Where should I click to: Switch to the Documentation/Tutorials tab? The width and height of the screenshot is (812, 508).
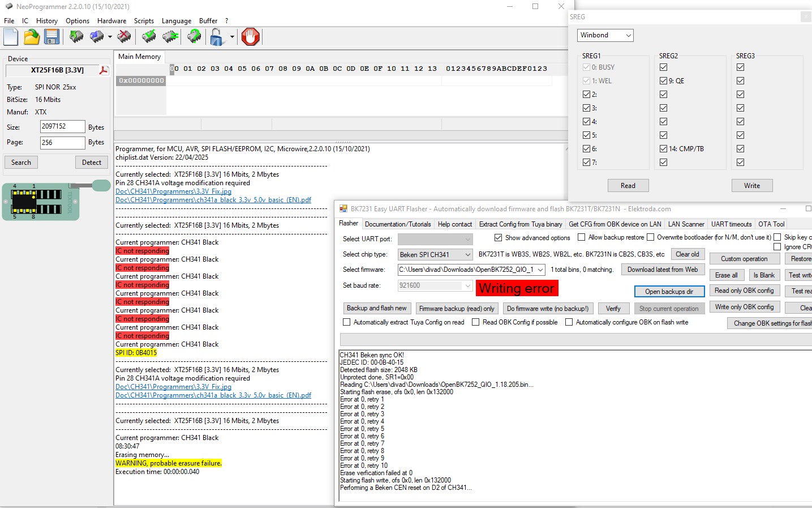coord(398,224)
